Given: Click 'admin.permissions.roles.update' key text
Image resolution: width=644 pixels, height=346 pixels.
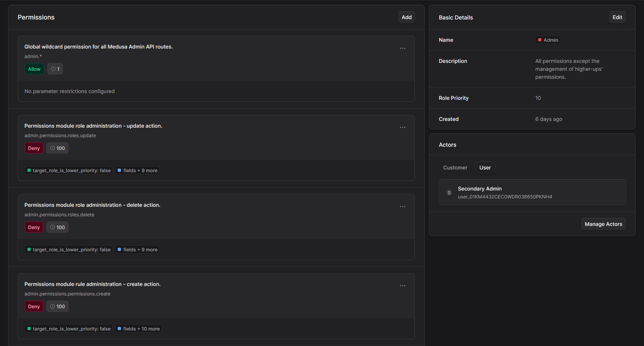Looking at the screenshot, I should point(60,136).
